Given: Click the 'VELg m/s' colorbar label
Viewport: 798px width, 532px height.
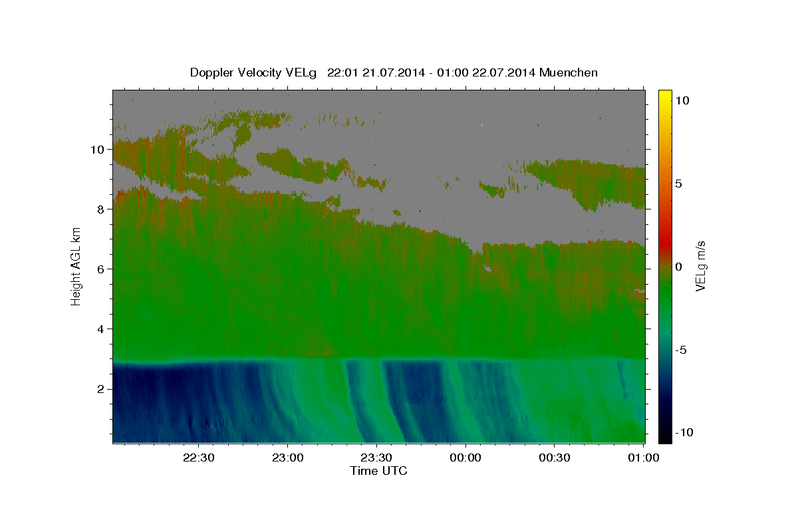Looking at the screenshot, I should pos(700,266).
